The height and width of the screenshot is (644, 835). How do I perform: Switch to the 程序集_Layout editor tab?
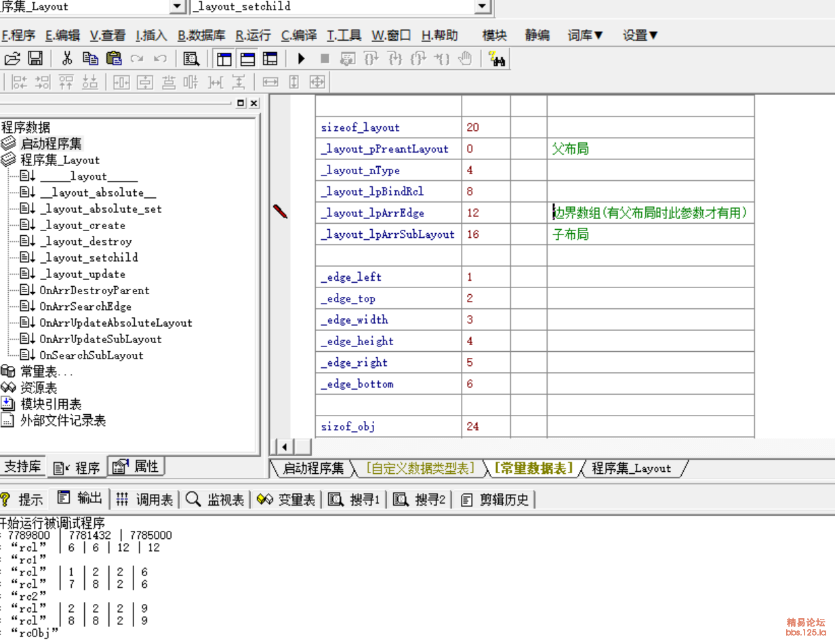tap(631, 468)
